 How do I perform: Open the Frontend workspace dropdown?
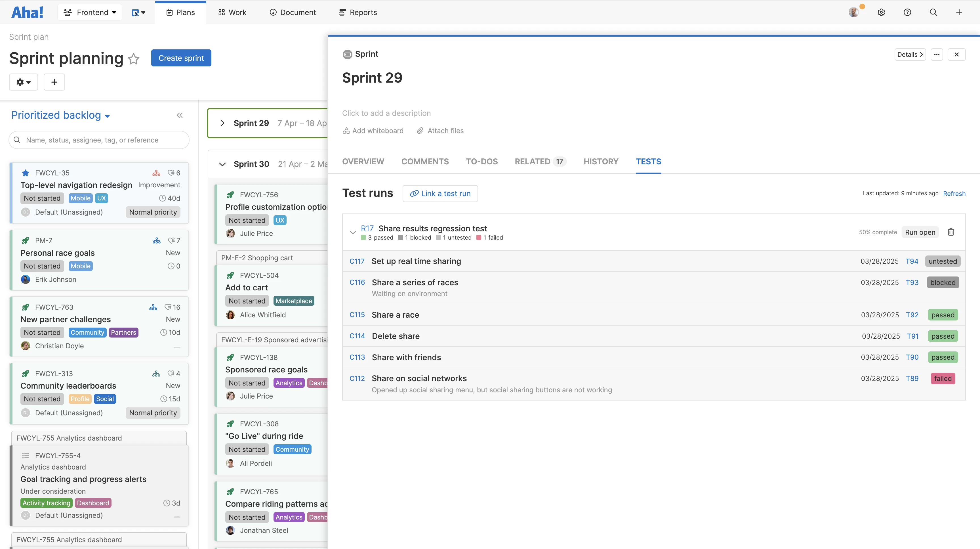pyautogui.click(x=90, y=12)
